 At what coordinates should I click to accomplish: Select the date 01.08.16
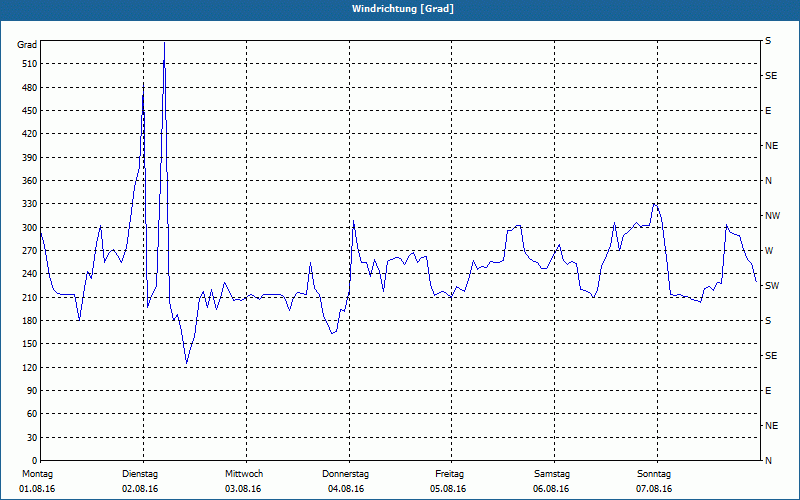click(x=37, y=489)
